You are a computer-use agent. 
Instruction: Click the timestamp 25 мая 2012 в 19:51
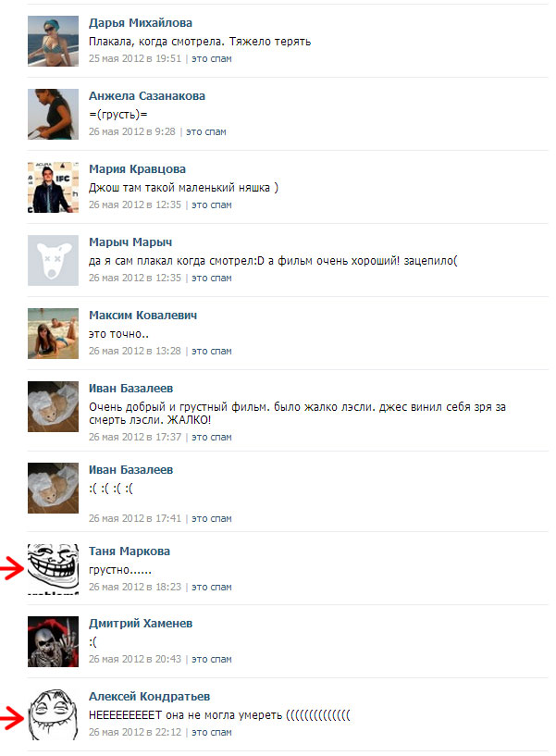(x=135, y=59)
